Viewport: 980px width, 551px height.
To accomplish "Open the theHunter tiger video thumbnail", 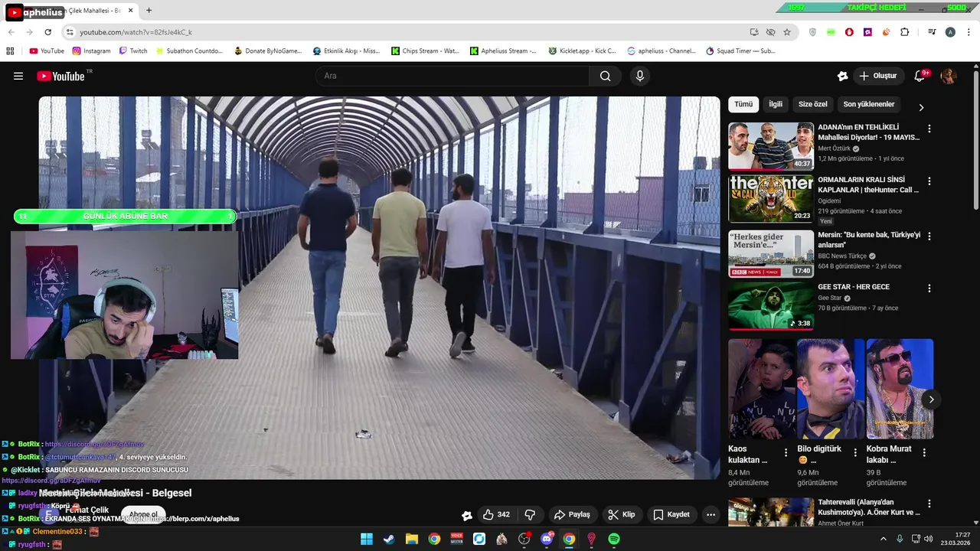I will [x=771, y=199].
